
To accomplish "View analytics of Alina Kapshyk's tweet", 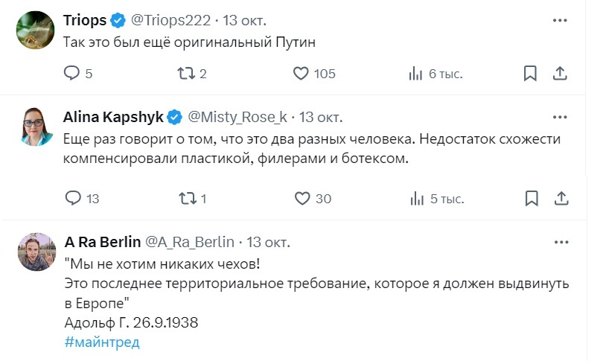I will click(416, 198).
